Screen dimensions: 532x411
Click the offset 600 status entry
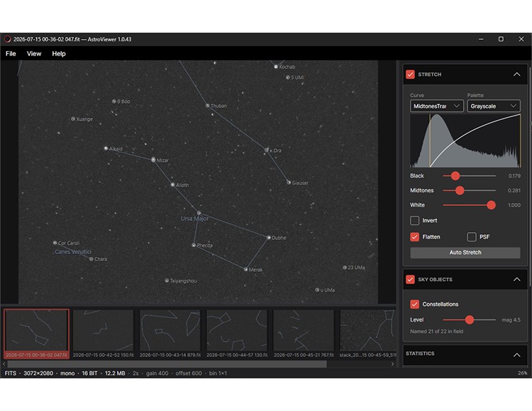click(189, 373)
